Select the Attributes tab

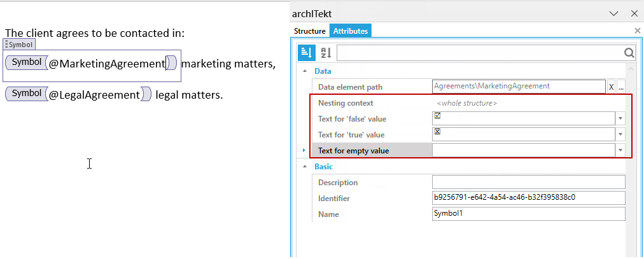click(x=351, y=31)
